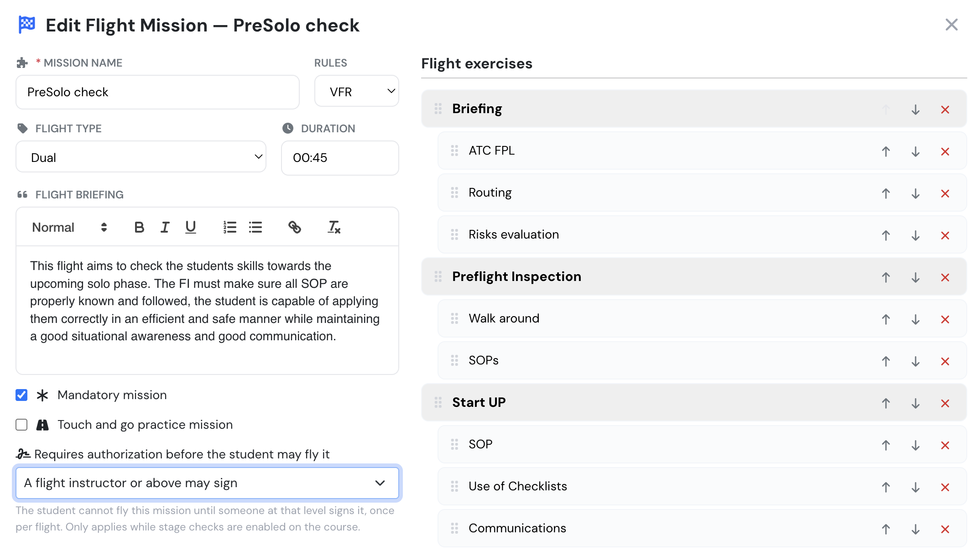Remove the ATC FPL exercise
980x551 pixels.
pyautogui.click(x=945, y=151)
